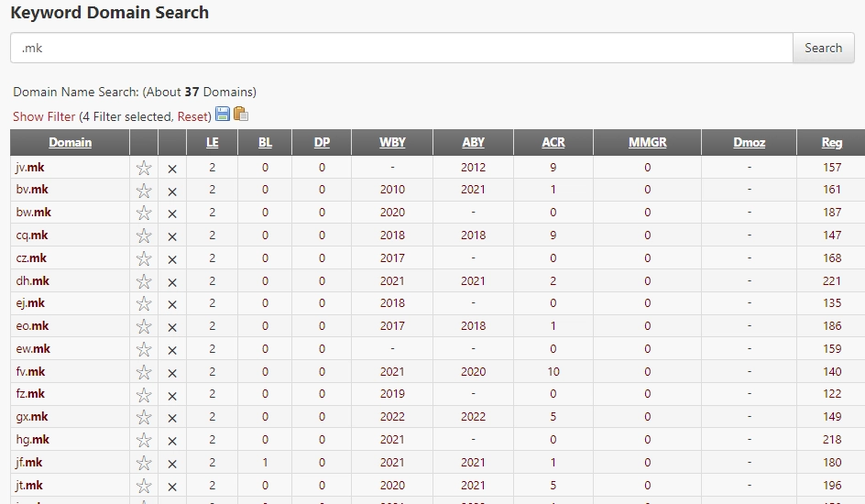Sort results by ACR column
The image size is (865, 504).
coord(553,142)
